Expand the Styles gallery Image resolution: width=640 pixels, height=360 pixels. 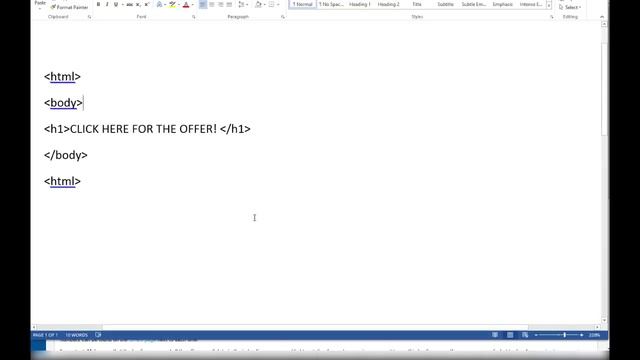[549, 6]
